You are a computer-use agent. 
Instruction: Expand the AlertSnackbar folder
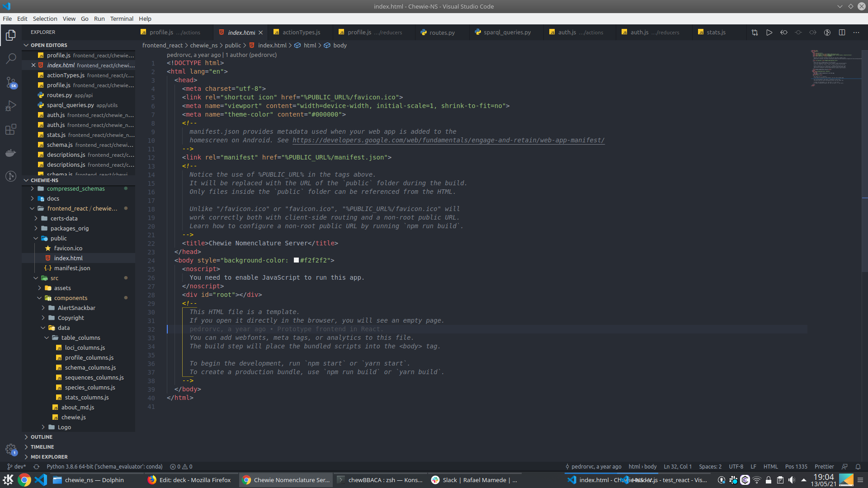(x=76, y=308)
